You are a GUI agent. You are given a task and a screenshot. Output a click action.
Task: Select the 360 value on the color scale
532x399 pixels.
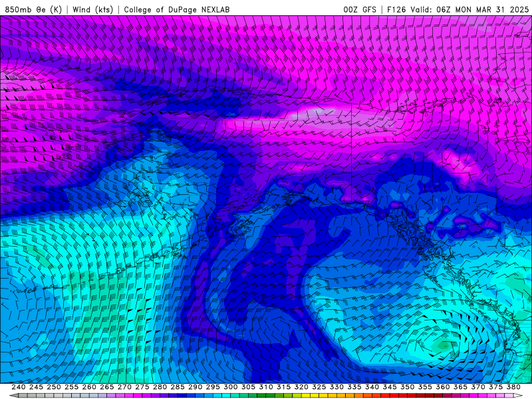(442, 387)
